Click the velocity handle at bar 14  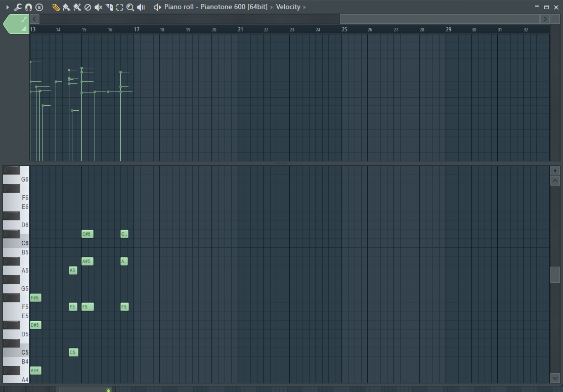tap(56, 82)
